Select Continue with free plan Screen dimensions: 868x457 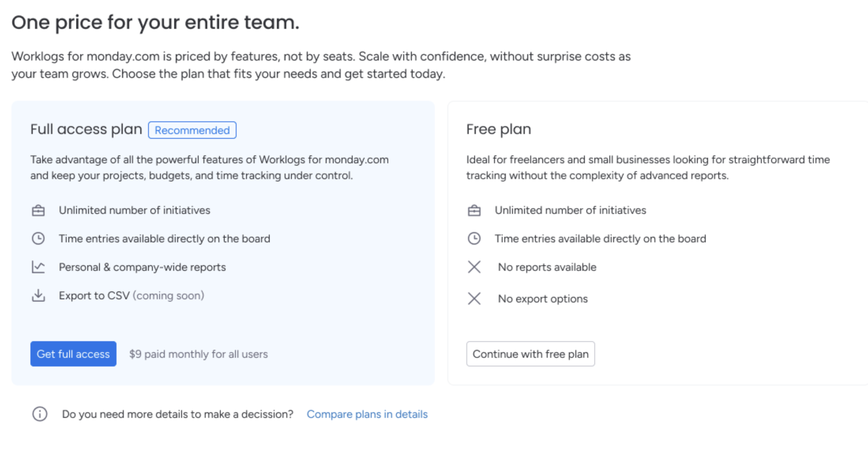pyautogui.click(x=530, y=354)
